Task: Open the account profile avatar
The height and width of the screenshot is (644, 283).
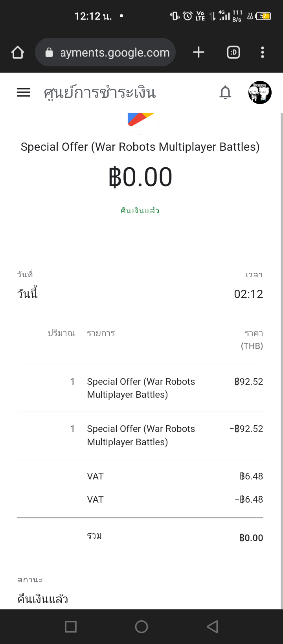Action: (260, 93)
